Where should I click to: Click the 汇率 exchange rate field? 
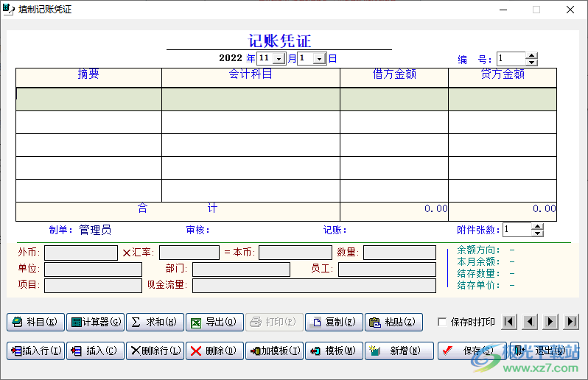(189, 253)
